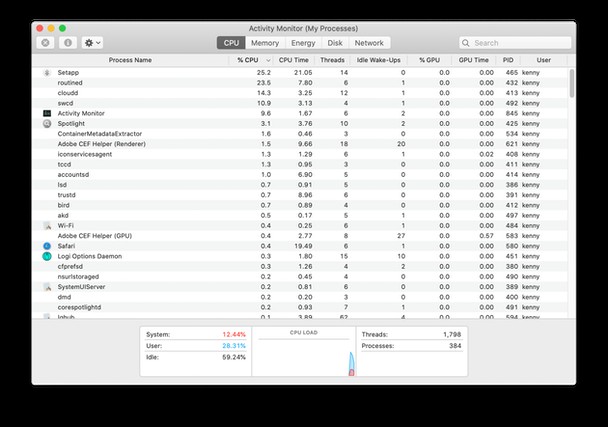Select the Setapp app icon

[47, 73]
